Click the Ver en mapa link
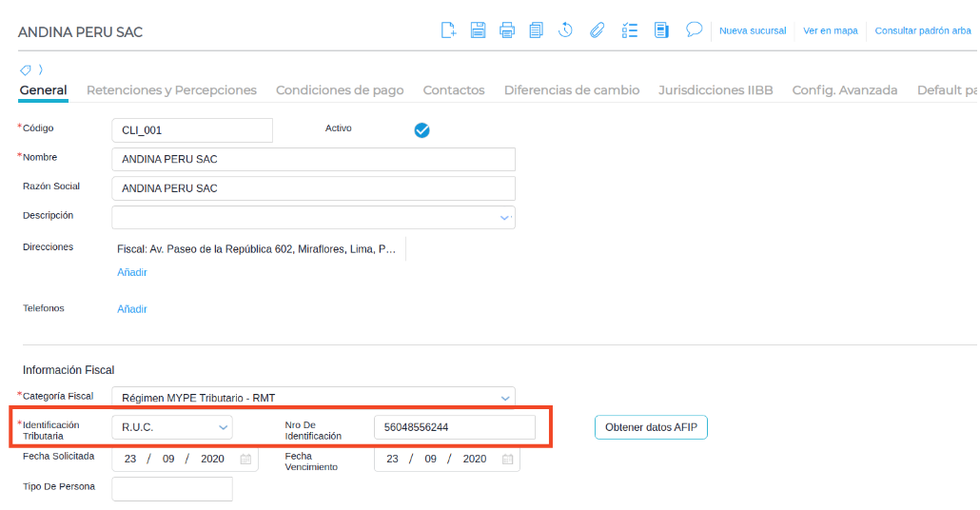 (x=830, y=30)
